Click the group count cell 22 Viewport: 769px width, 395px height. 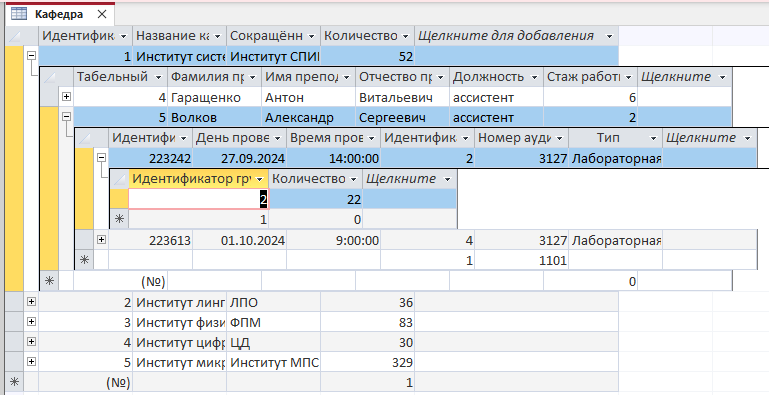pyautogui.click(x=316, y=199)
